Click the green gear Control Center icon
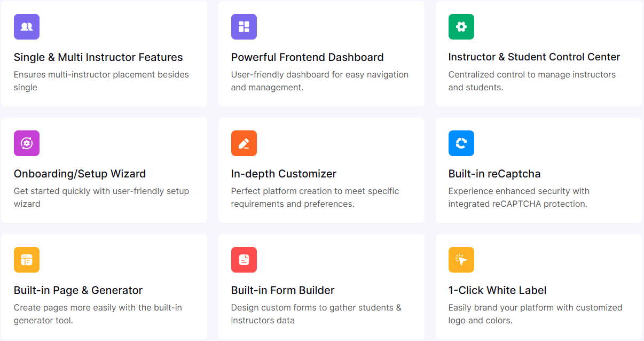The height and width of the screenshot is (341, 644). [461, 27]
